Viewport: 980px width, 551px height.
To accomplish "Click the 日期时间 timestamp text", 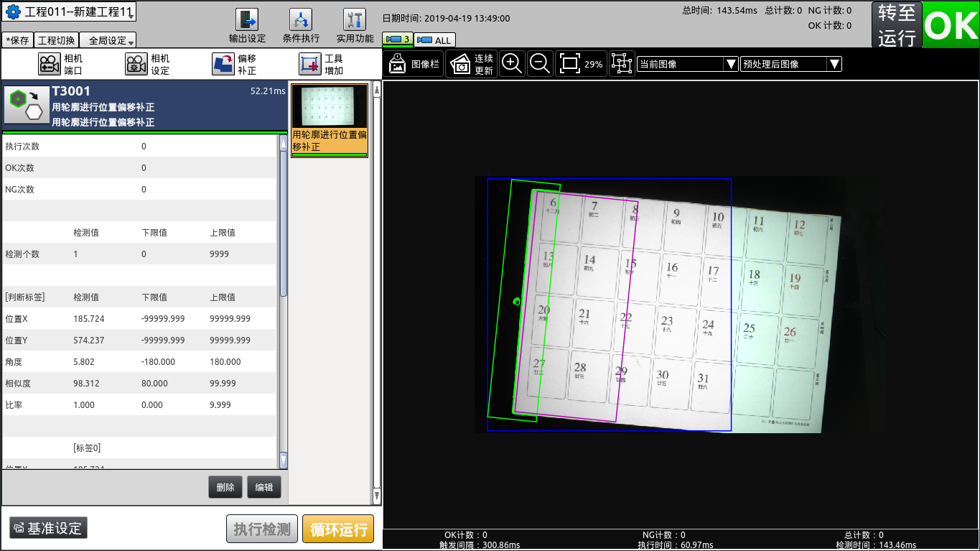I will pyautogui.click(x=446, y=19).
